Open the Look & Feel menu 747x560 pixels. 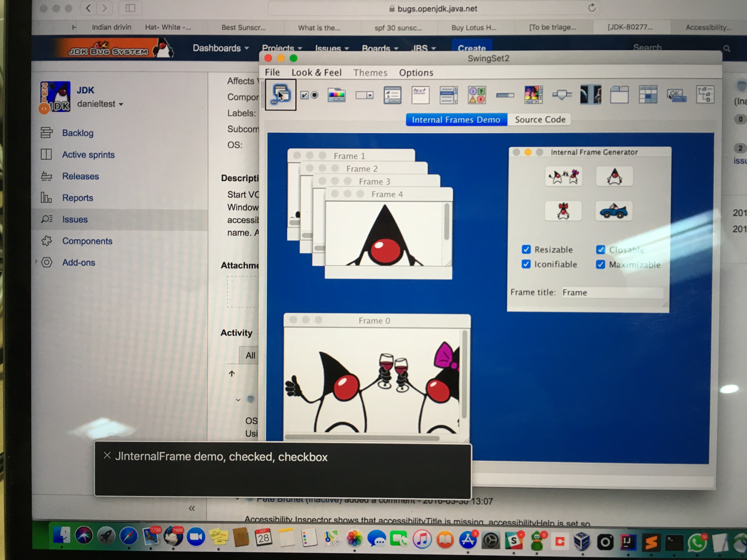316,73
